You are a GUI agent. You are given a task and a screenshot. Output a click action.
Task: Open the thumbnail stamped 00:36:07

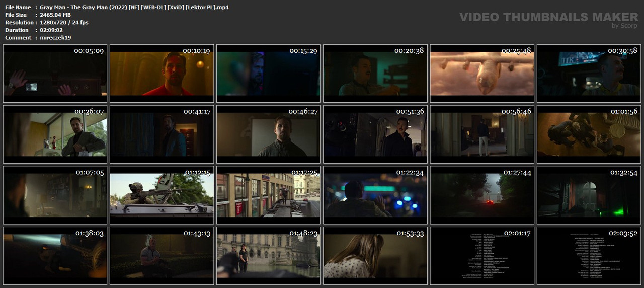[55, 134]
